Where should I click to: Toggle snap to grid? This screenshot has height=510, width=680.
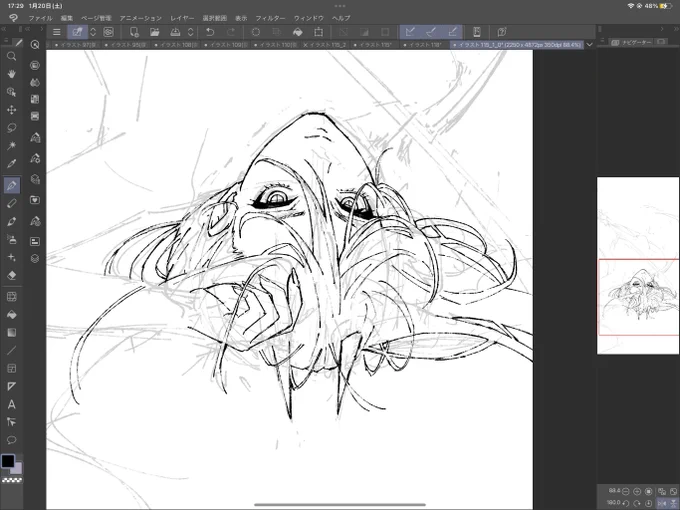(x=452, y=32)
